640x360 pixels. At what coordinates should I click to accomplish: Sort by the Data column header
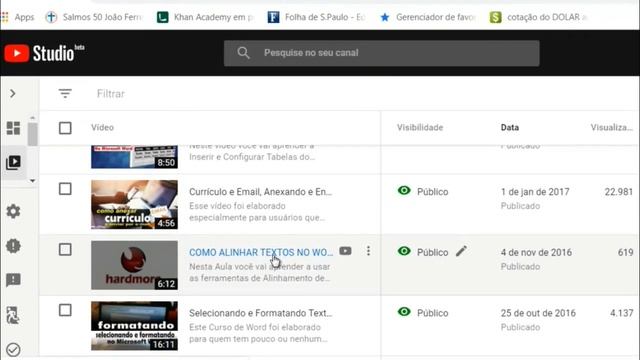510,127
